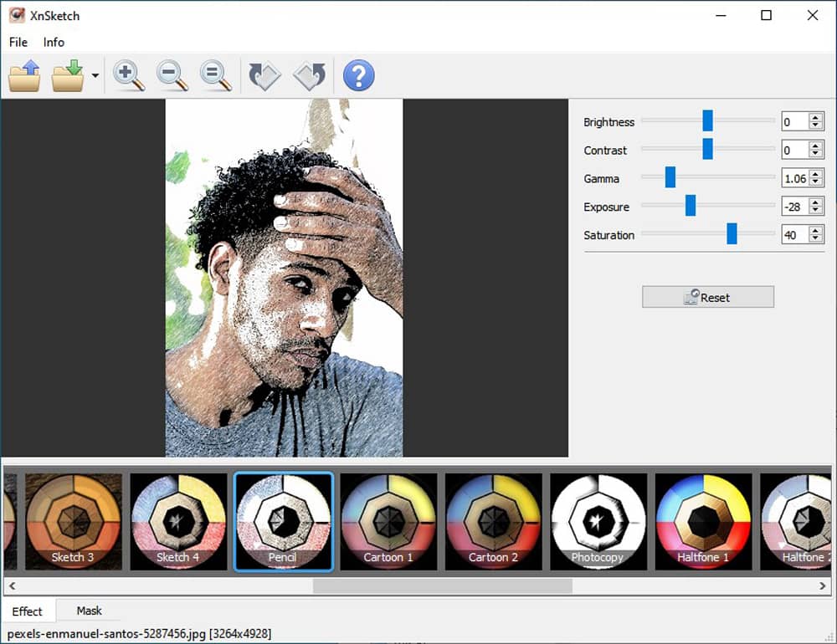This screenshot has height=644, width=837.
Task: Decrease Exposure using its down stepper
Action: 814,211
